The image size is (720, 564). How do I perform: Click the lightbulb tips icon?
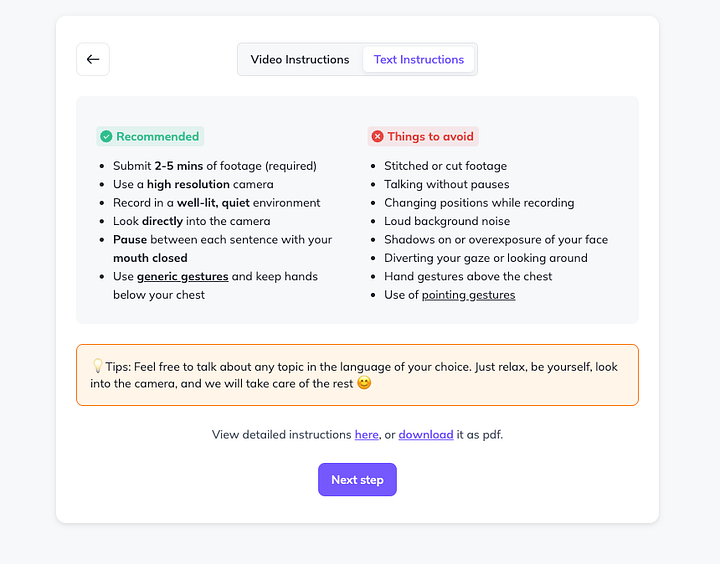[x=97, y=366]
